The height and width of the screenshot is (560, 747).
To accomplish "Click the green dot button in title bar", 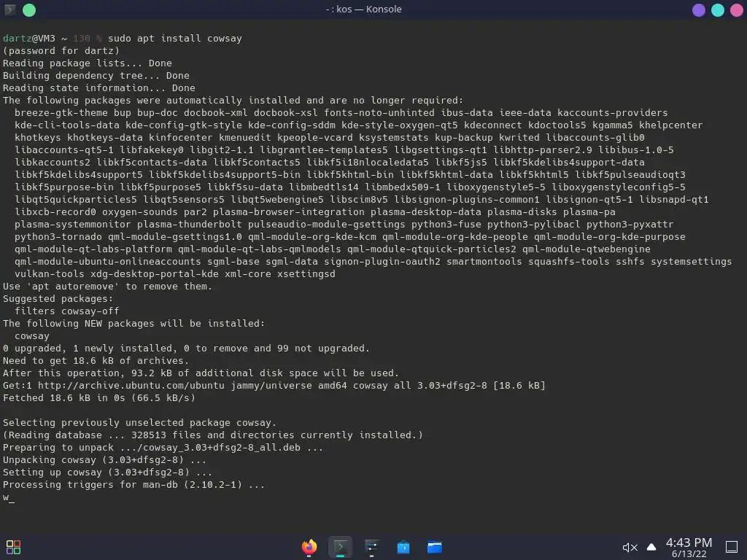I will [29, 10].
